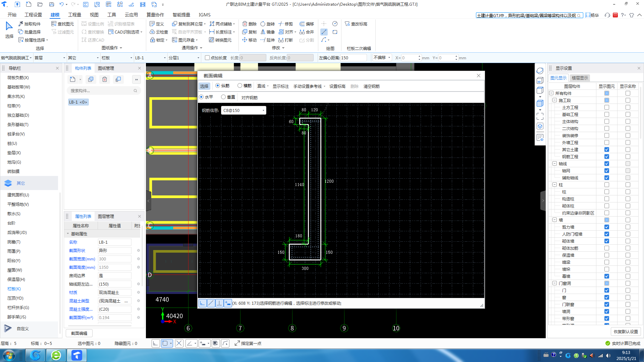This screenshot has width=644, height=362.
Task: Click the trash delete icon in 构件列表
Action: click(105, 79)
